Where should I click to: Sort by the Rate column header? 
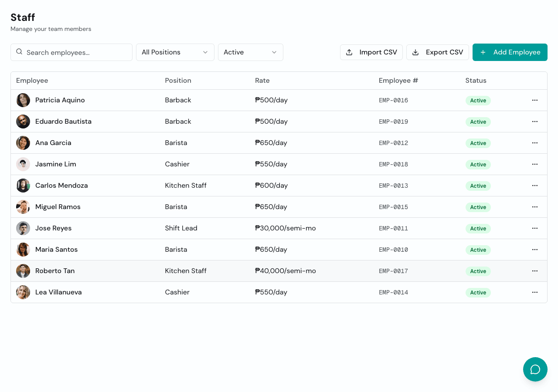pos(262,81)
